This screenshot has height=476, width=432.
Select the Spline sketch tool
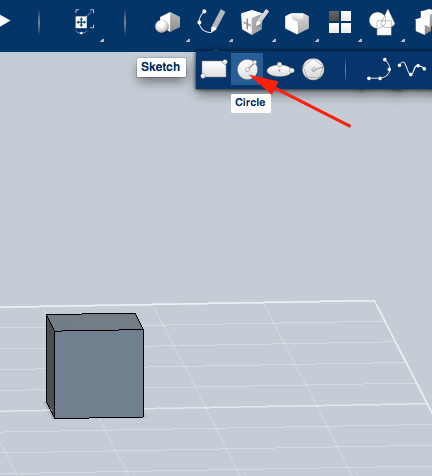(x=412, y=68)
